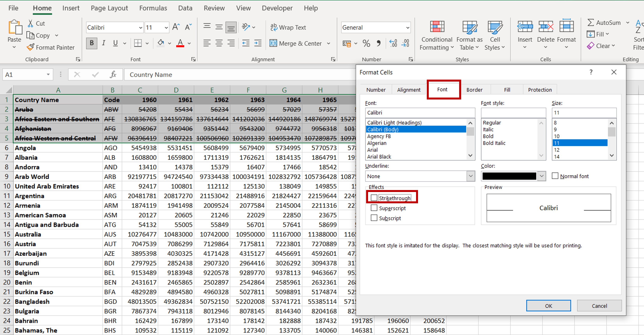Expand the Merge & Center dropdown arrow
The width and height of the screenshot is (644, 335).
[328, 44]
